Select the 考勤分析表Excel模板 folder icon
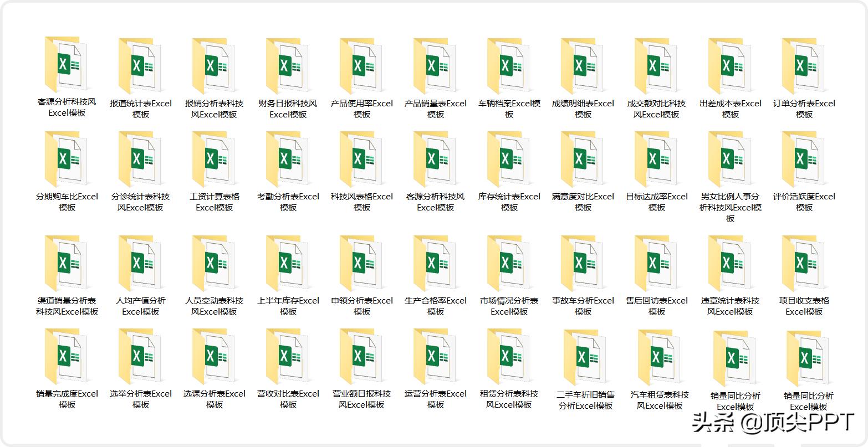The height and width of the screenshot is (447, 868). [x=288, y=158]
